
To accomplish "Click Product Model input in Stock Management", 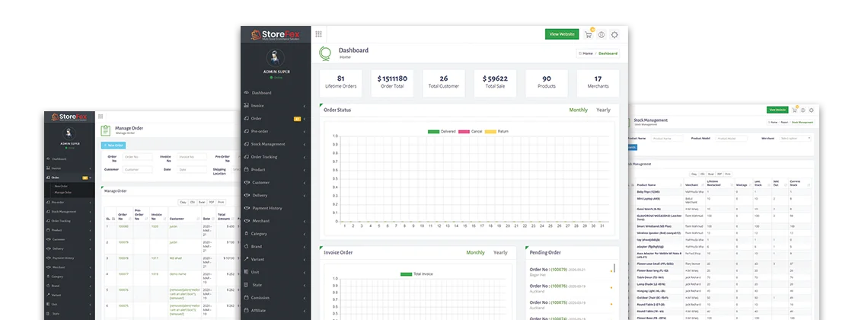I will click(731, 138).
